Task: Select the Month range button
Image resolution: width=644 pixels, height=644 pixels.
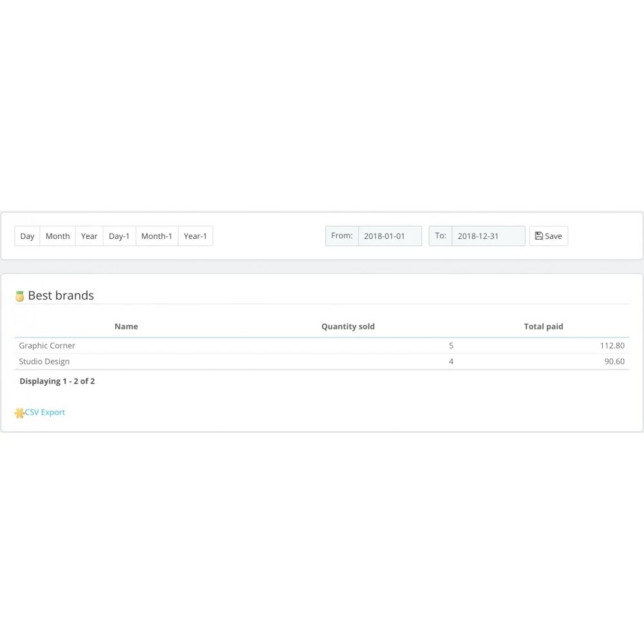Action: point(57,236)
